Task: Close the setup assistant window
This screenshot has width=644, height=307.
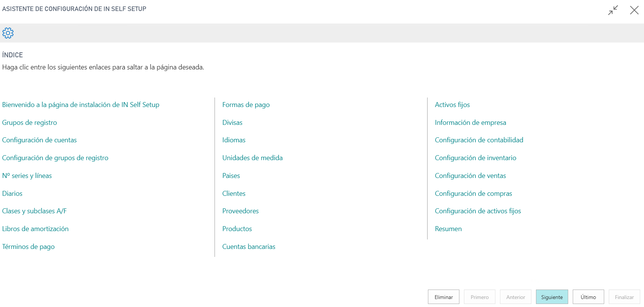Action: pos(634,10)
